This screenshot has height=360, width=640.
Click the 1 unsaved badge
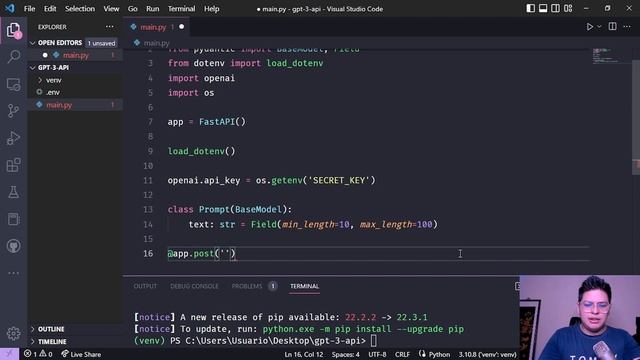point(101,43)
